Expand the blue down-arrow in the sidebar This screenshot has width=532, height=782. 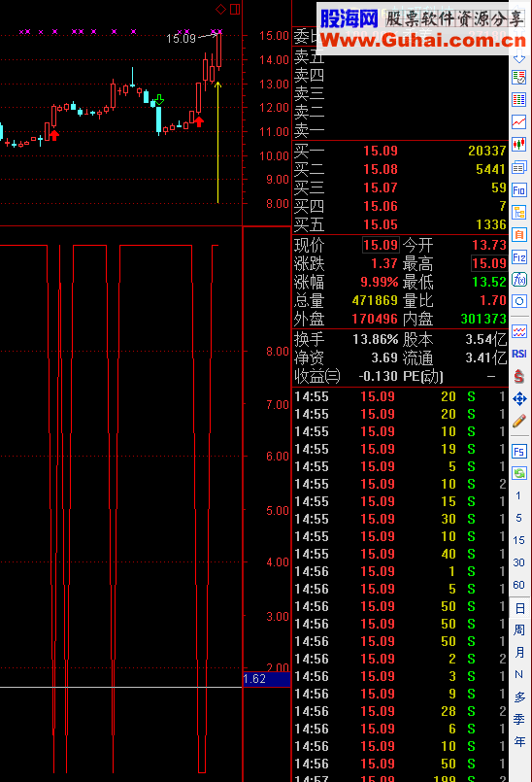click(519, 58)
